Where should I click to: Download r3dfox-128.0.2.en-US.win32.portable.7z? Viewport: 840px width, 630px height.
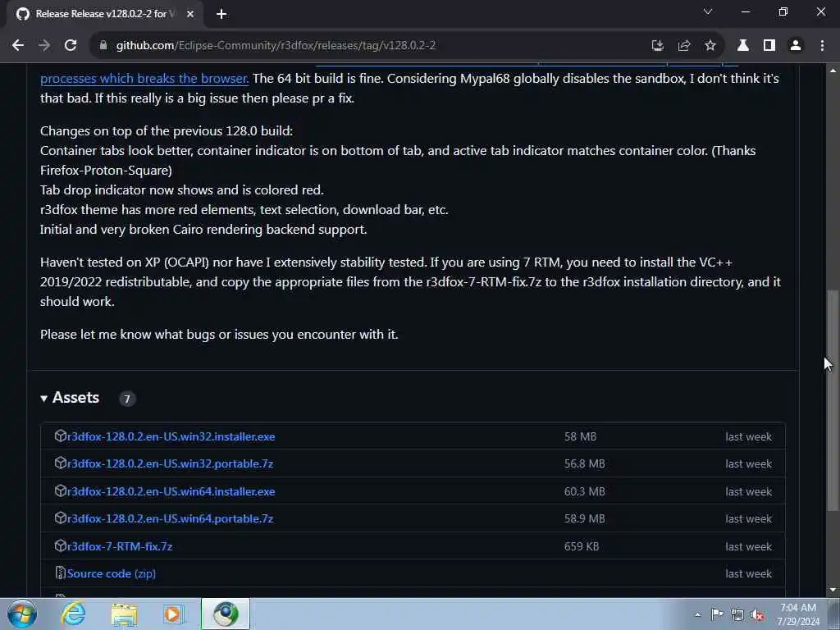click(171, 464)
